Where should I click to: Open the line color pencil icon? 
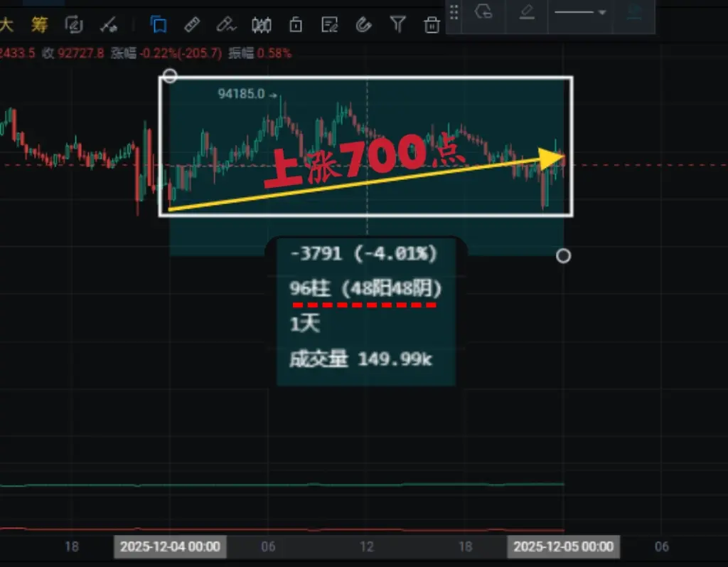point(527,12)
